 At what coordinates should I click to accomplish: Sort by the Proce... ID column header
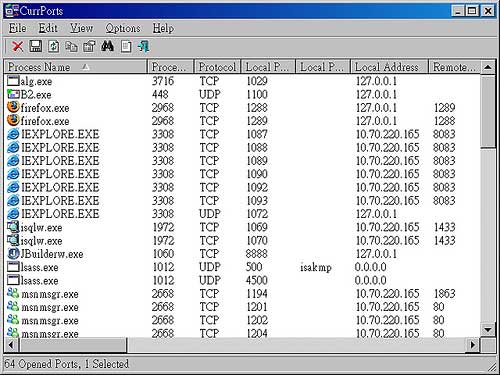(170, 67)
